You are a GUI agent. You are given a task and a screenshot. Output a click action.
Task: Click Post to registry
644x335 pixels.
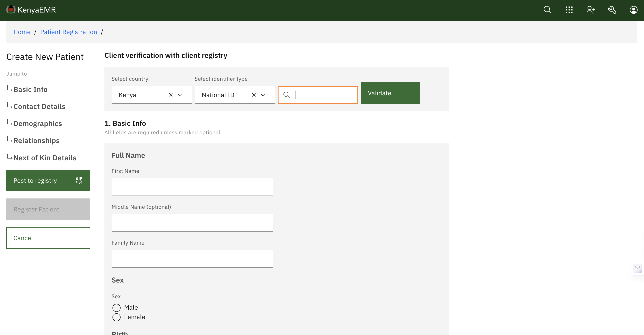tap(35, 180)
